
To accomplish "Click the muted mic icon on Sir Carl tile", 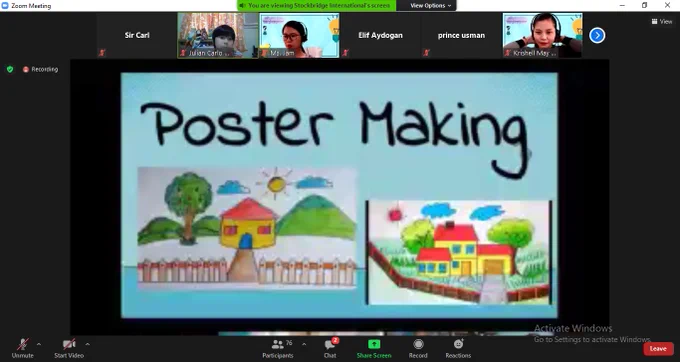I will pyautogui.click(x=102, y=53).
